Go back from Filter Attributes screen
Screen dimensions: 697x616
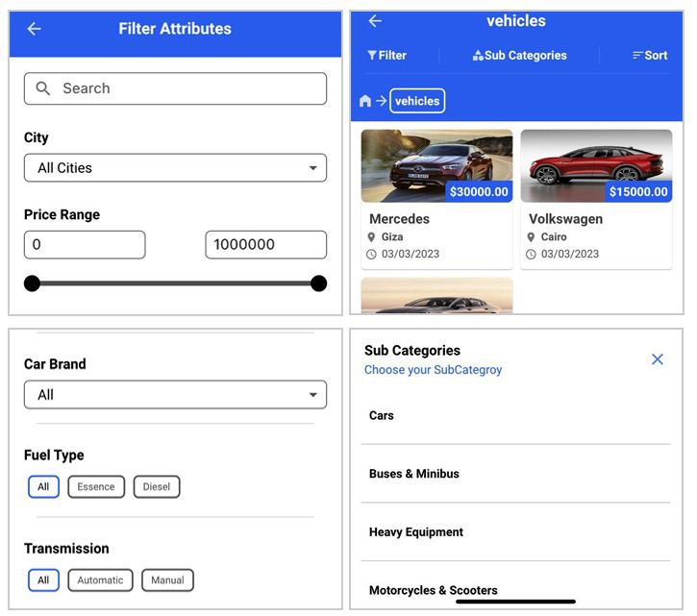click(35, 29)
